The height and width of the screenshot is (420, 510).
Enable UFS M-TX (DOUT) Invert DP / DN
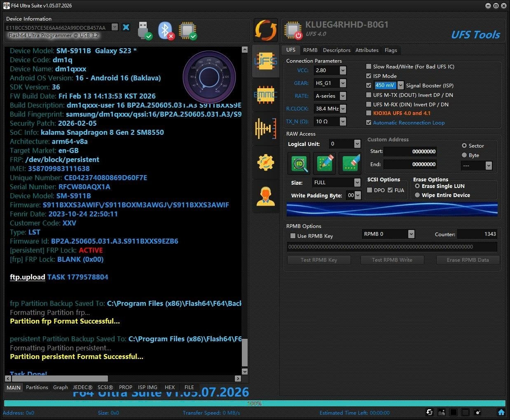[x=369, y=95]
